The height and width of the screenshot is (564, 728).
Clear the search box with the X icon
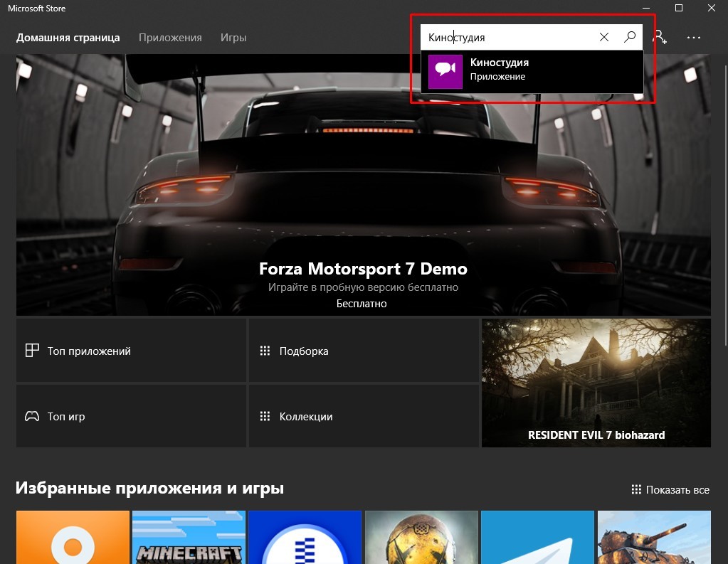(603, 37)
